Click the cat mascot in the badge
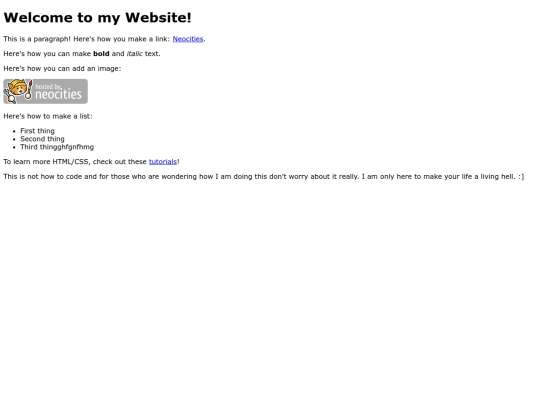 (18, 91)
